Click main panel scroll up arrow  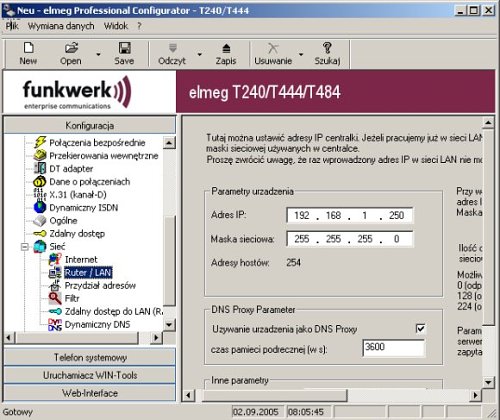coord(488,123)
